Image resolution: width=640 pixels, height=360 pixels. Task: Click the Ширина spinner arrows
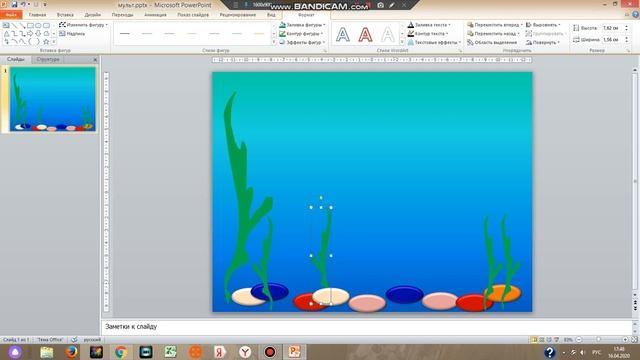627,40
